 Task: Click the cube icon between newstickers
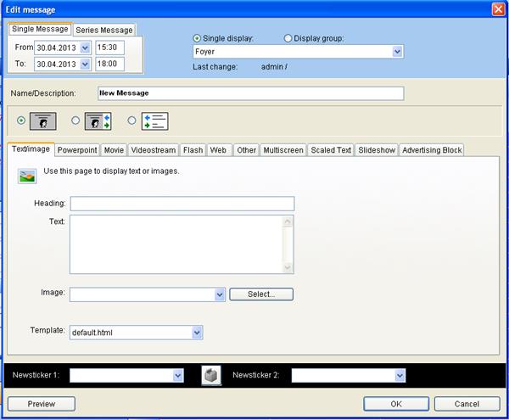coord(210,375)
